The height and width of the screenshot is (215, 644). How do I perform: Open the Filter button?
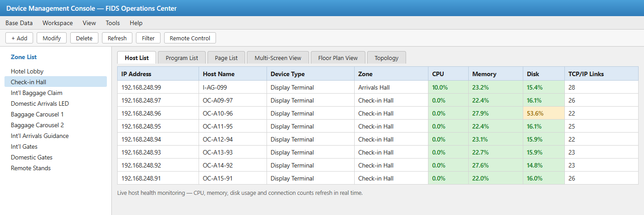pos(148,38)
